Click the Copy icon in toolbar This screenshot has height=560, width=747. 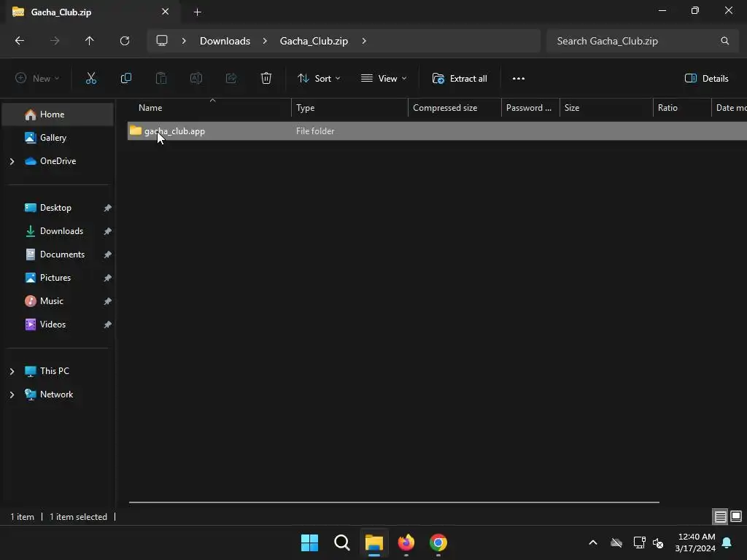pos(125,79)
